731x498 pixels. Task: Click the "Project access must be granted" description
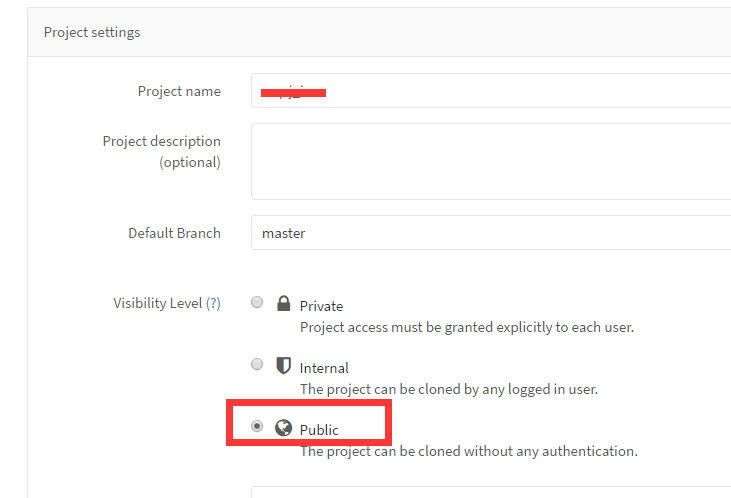[x=466, y=327]
